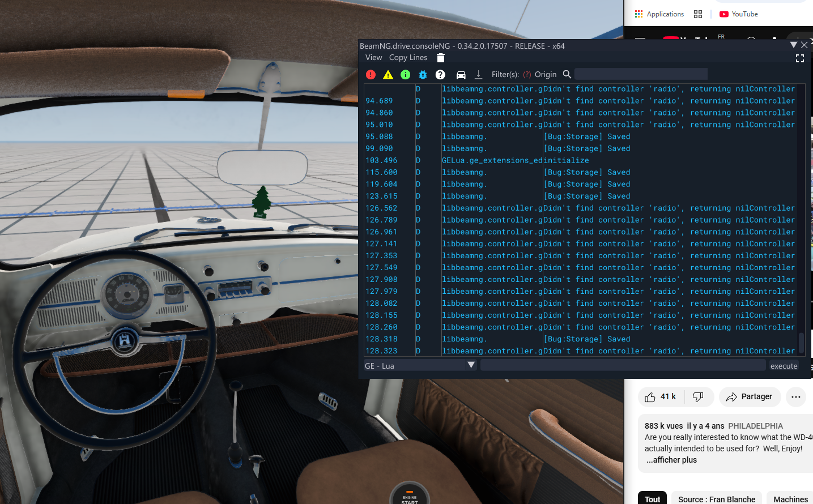This screenshot has height=504, width=813.
Task: Open the GE - Lua context dropdown
Action: point(420,365)
